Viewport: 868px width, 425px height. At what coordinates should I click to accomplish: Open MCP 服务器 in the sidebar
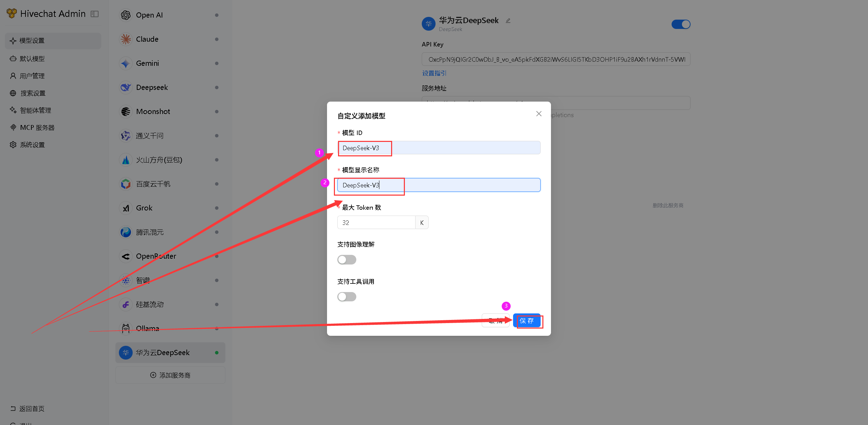coord(53,127)
